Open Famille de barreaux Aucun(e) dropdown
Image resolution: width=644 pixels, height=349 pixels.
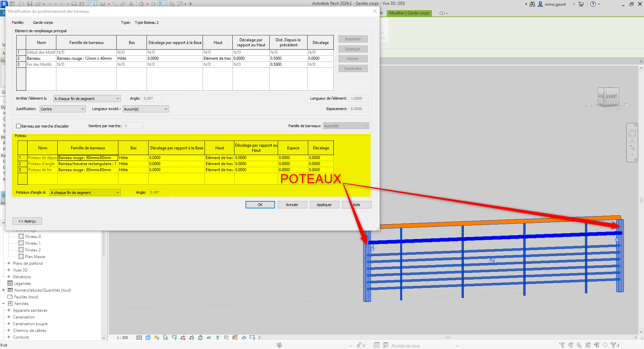pos(346,126)
